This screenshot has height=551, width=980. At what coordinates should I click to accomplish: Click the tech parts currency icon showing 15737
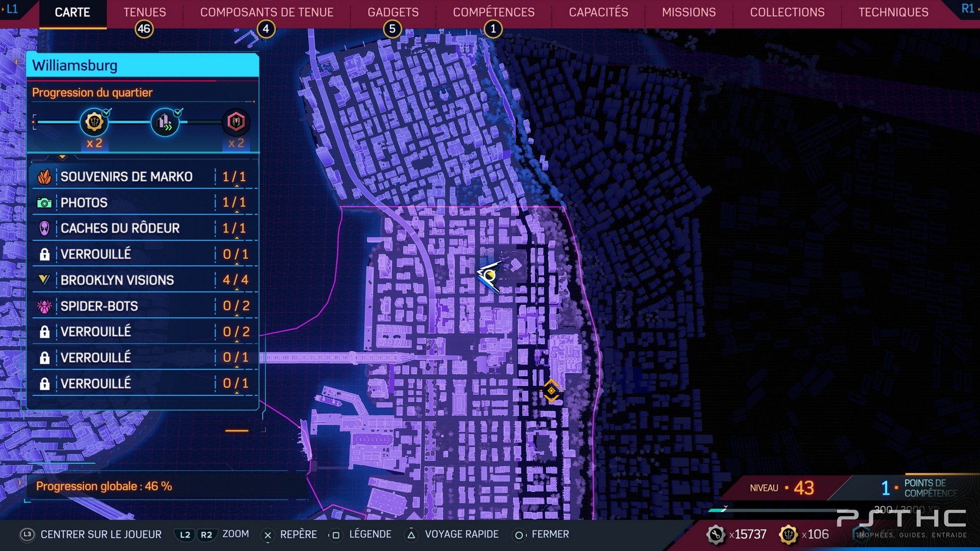click(716, 535)
